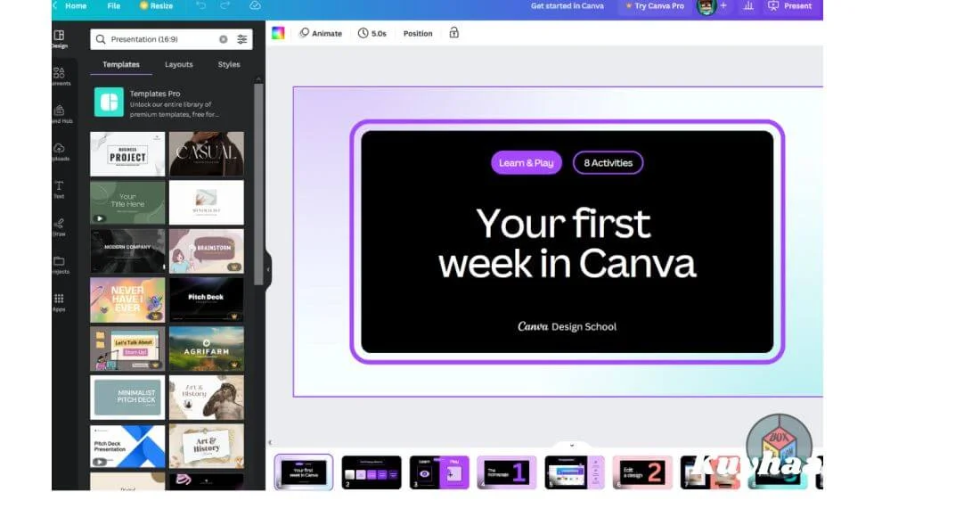
Task: Select the Pitch Deck Presentation blue template
Action: point(127,447)
